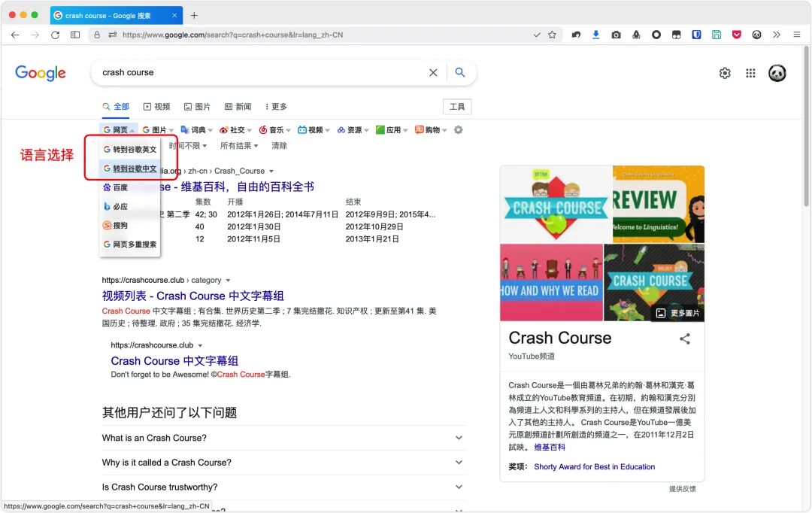Click the gear at end of search-engine bar
The width and height of the screenshot is (812, 513).
(x=459, y=130)
